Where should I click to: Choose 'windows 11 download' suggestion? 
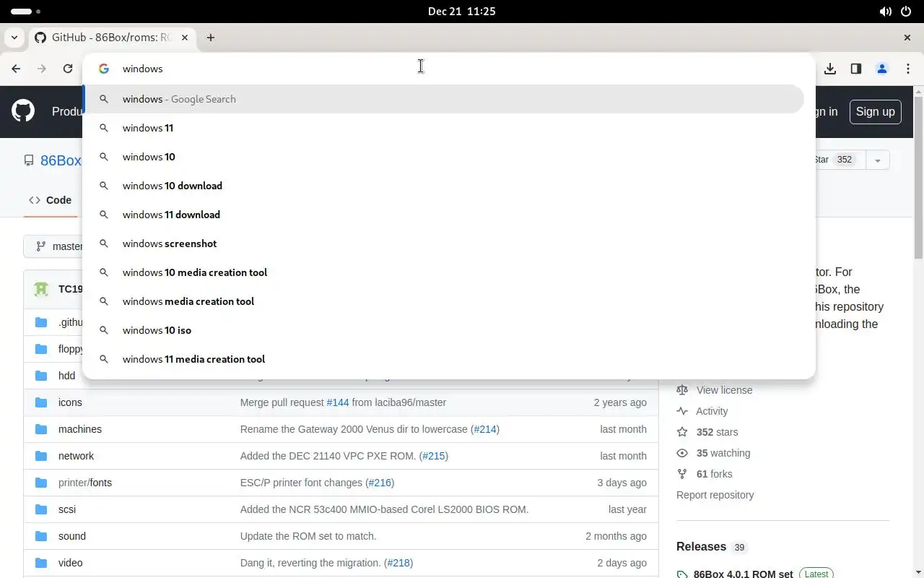(444, 215)
